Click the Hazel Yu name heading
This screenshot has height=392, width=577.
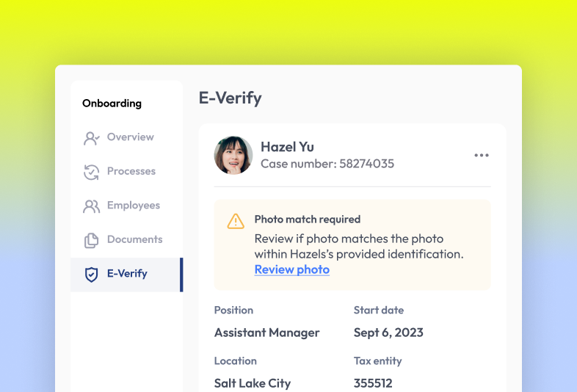tap(287, 147)
